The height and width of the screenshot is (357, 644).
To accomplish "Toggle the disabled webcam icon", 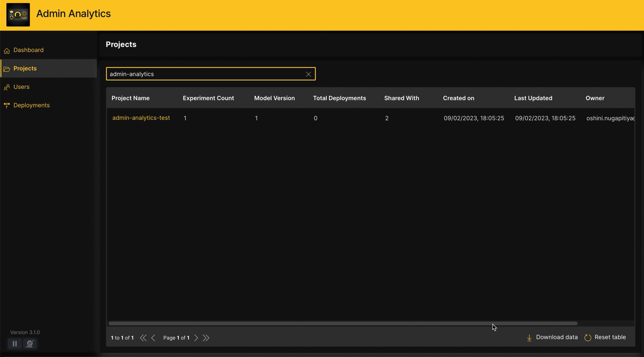I will 30,344.
